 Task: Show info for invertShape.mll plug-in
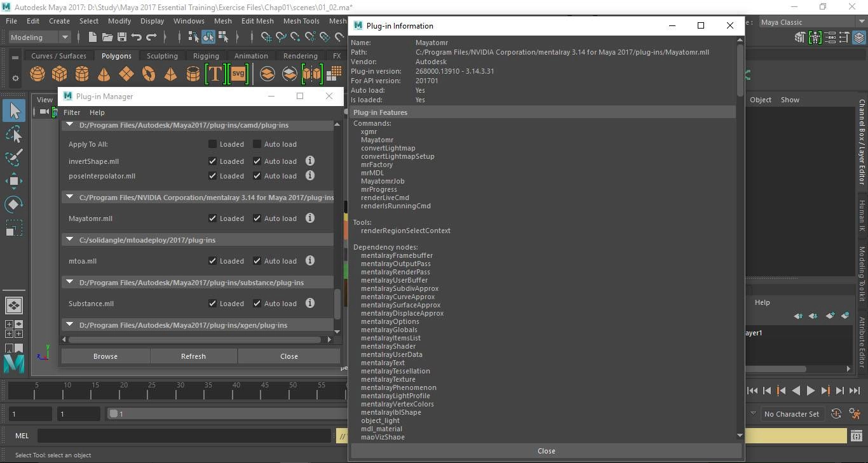click(310, 161)
